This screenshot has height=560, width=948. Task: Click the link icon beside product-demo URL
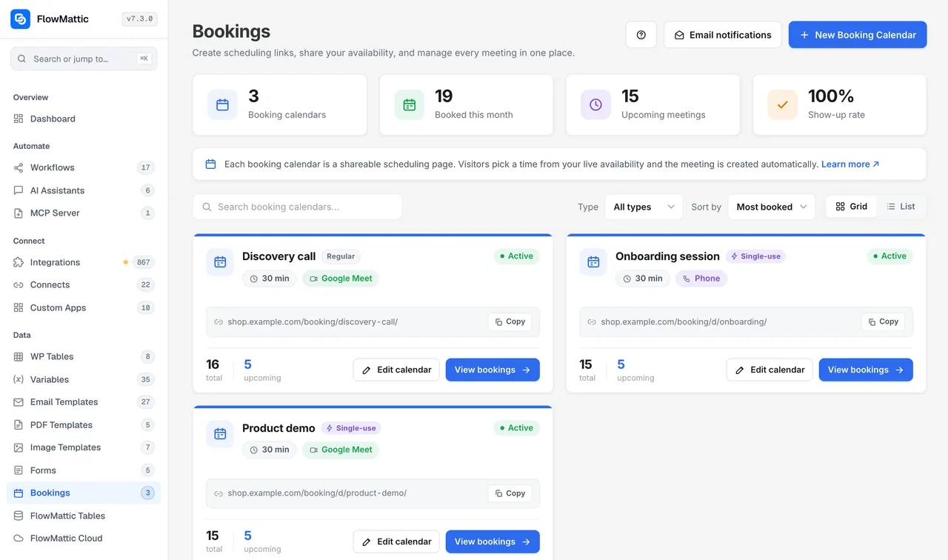tap(218, 493)
